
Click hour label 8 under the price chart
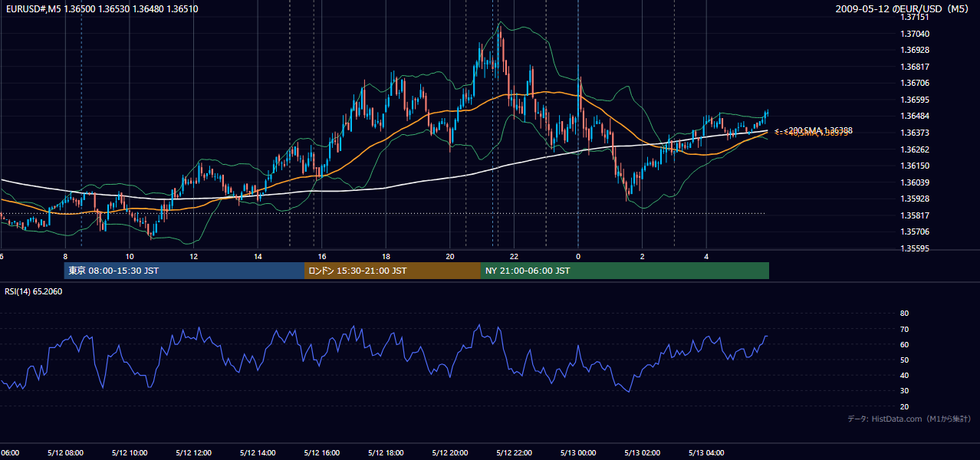pyautogui.click(x=65, y=257)
